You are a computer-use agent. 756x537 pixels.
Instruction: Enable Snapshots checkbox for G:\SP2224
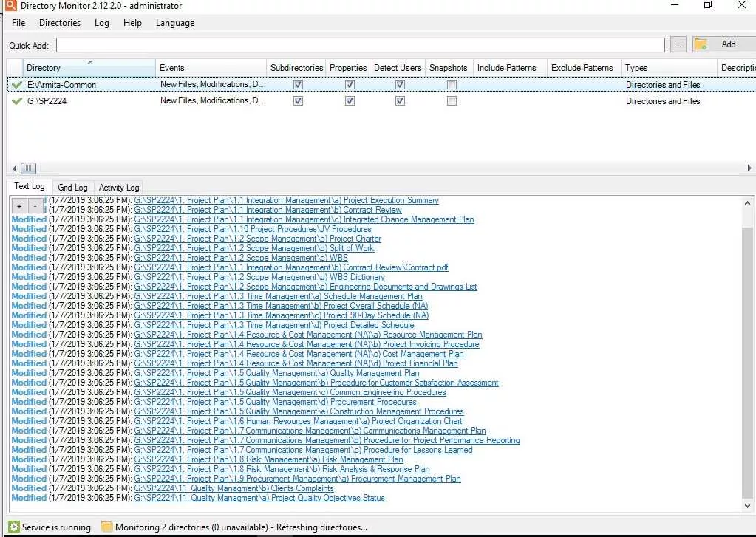452,101
